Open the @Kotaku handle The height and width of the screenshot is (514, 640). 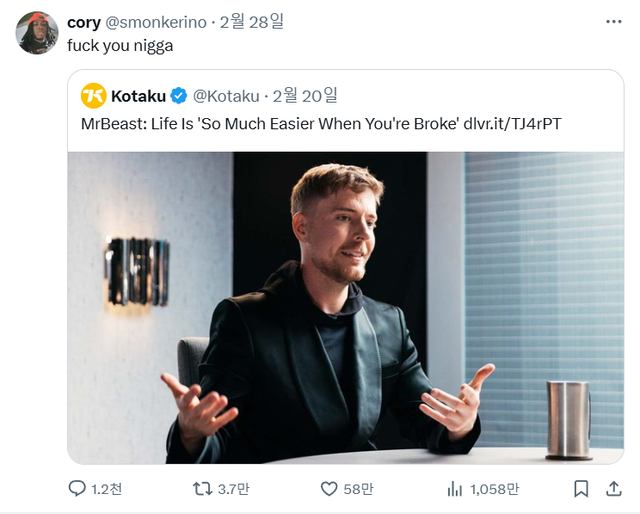point(225,96)
